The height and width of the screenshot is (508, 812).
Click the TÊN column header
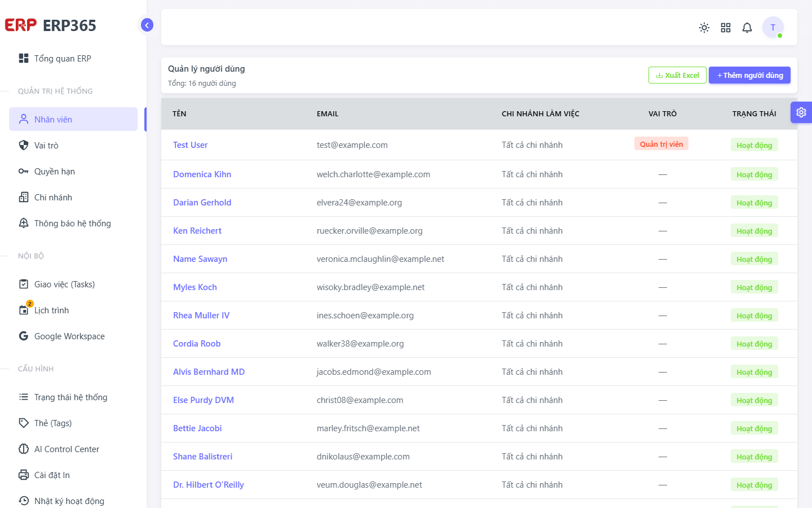point(179,113)
